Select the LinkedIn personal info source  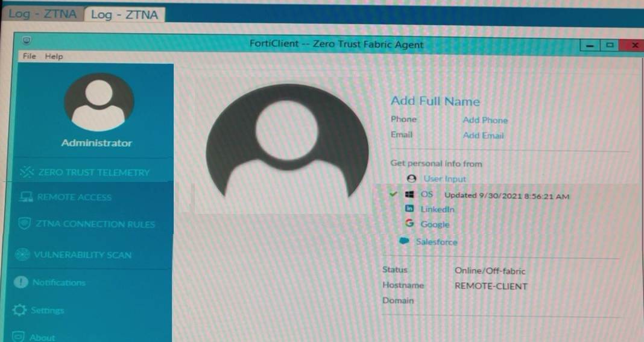click(437, 209)
